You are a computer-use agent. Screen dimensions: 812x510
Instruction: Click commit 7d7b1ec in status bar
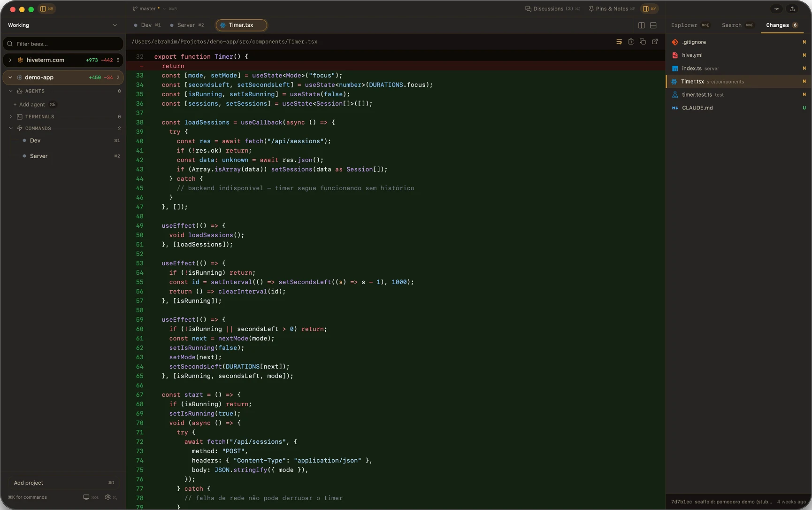pos(681,502)
